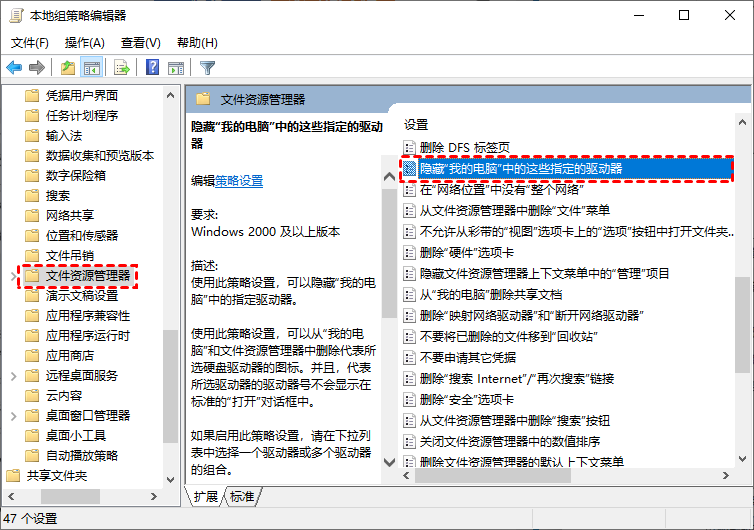Screen dimensions: 754x530
Task: Click the settings list vertical scrollbar thumb
Action: click(742, 324)
